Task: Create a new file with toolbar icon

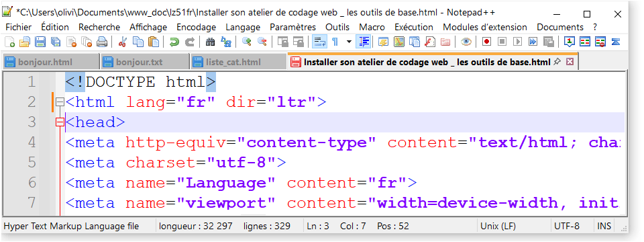Action: pos(9,42)
